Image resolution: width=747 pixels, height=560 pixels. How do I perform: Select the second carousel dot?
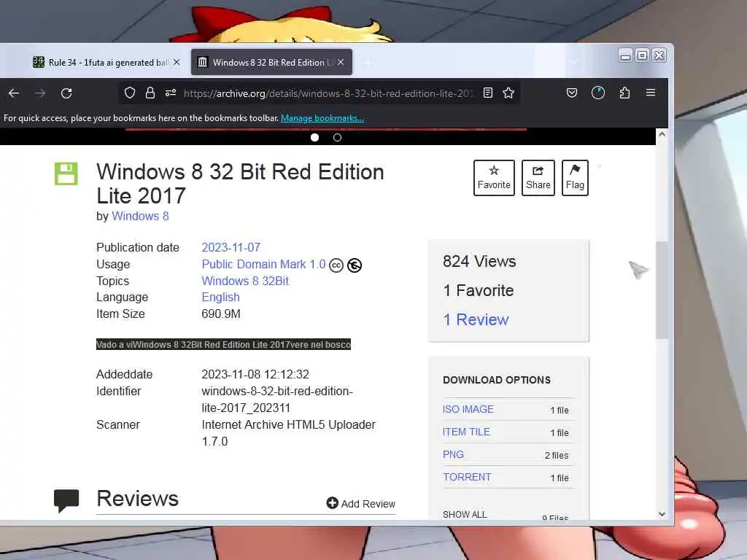click(337, 137)
